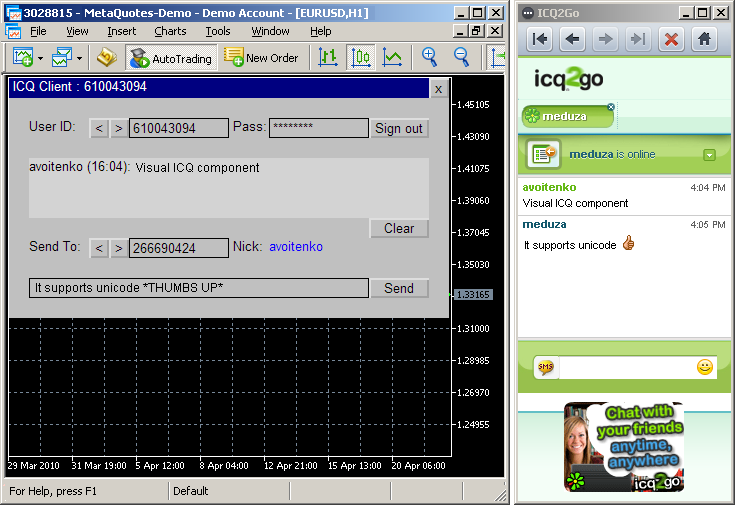Click the ICQ2Go title bar icon
The image size is (735, 505).
click(527, 13)
